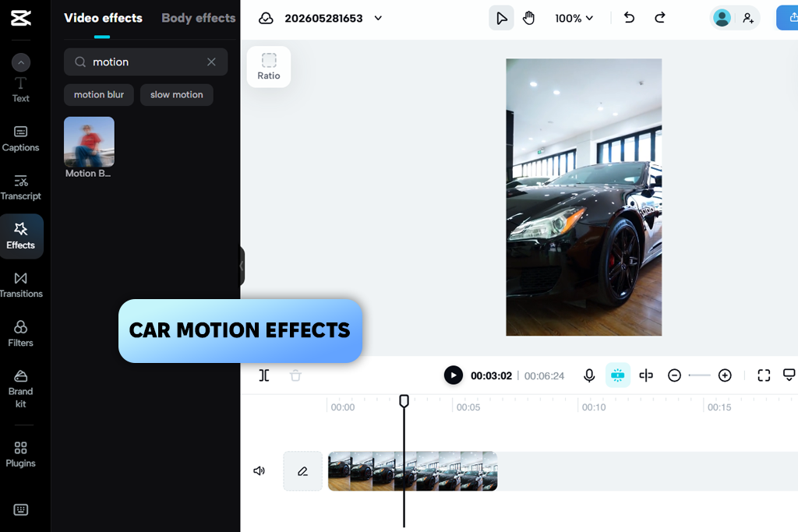Click the CapCut logo icon
The width and height of the screenshot is (798, 532).
[21, 19]
